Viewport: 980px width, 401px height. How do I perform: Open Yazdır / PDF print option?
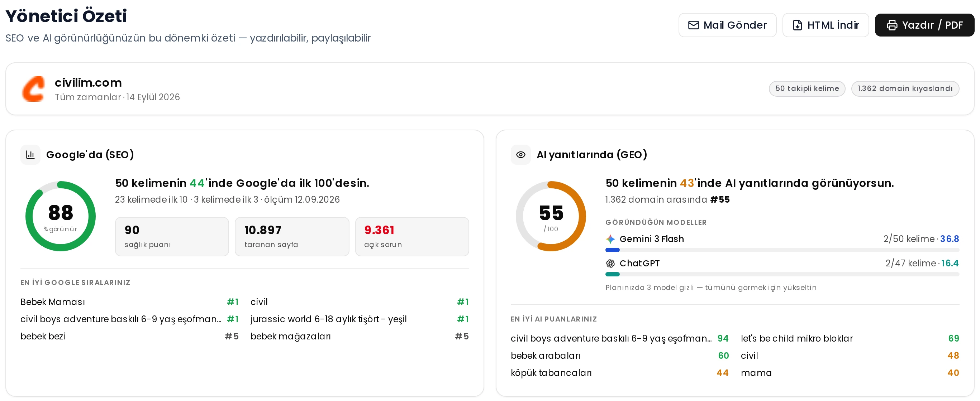(x=924, y=25)
